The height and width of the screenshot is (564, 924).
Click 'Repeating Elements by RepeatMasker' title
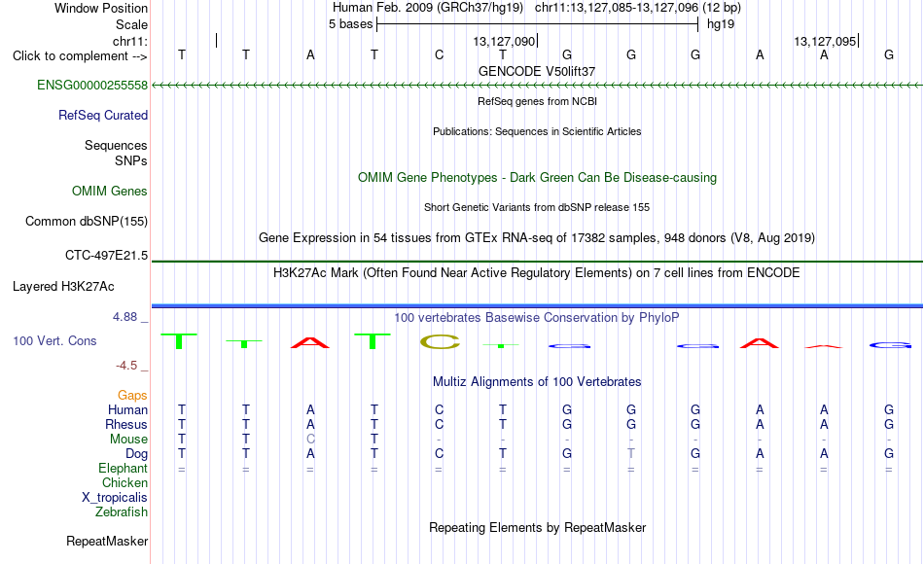[x=537, y=527]
